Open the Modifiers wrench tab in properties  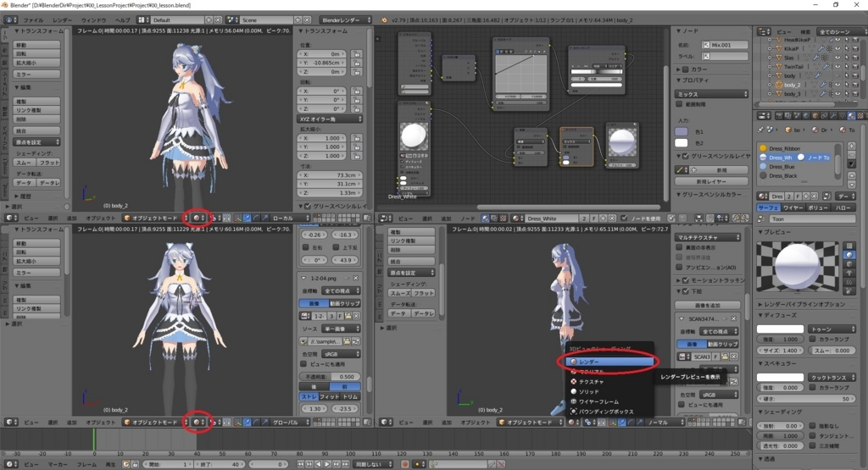pyautogui.click(x=834, y=115)
